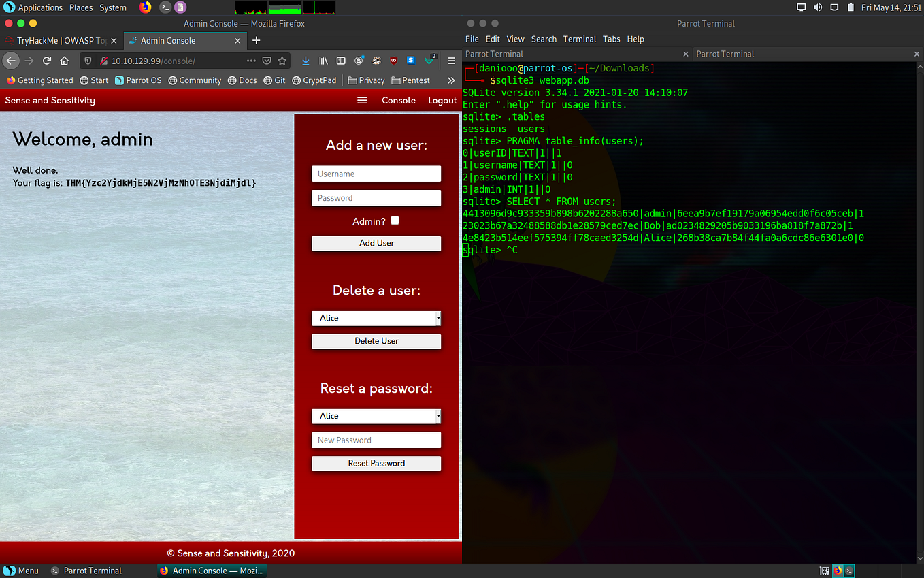Click the Firefox launcher in top panel

145,7
